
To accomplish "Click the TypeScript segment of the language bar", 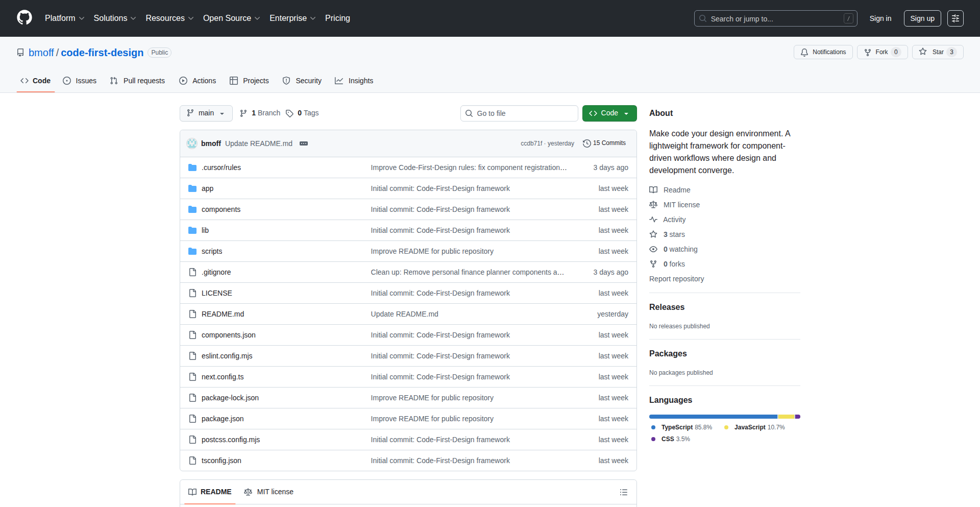I will pyautogui.click(x=713, y=416).
